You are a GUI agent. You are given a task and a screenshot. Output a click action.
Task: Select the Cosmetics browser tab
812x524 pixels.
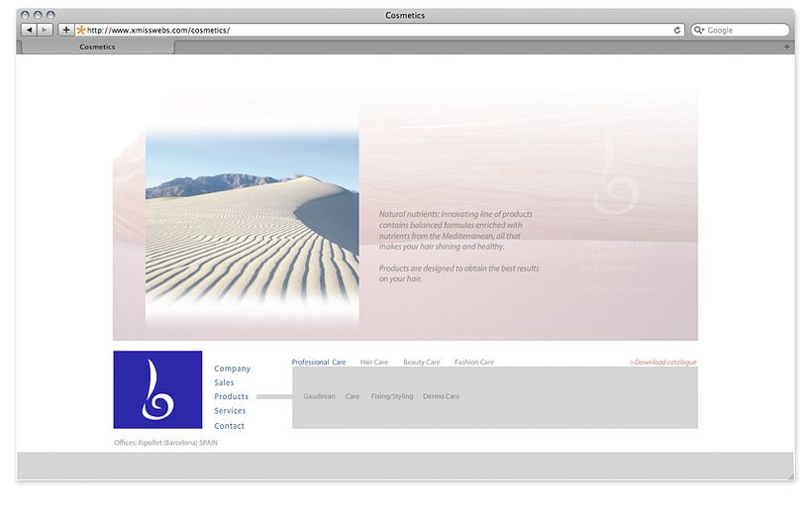(x=97, y=47)
